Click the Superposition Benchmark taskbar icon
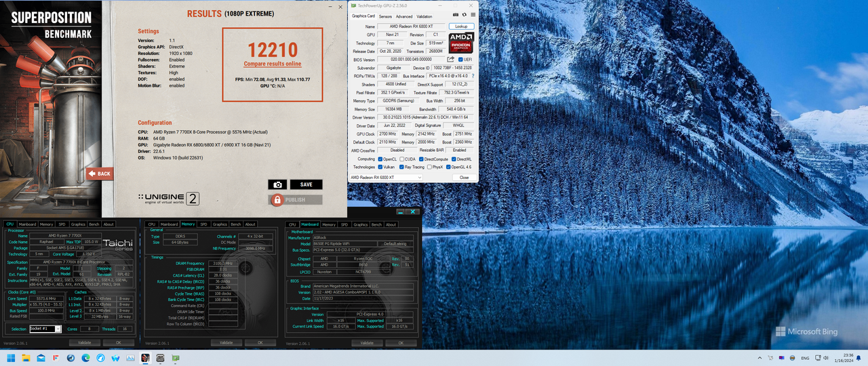This screenshot has height=366, width=868. tap(144, 357)
